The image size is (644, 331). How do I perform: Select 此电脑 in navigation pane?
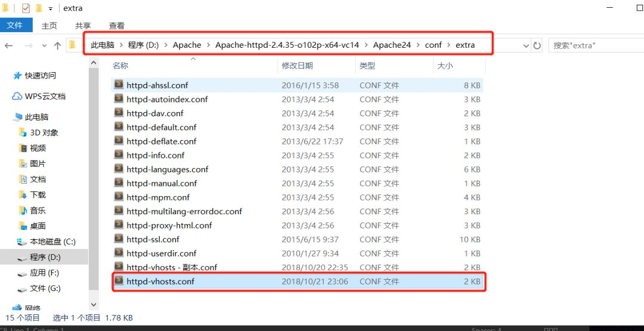click(x=36, y=117)
